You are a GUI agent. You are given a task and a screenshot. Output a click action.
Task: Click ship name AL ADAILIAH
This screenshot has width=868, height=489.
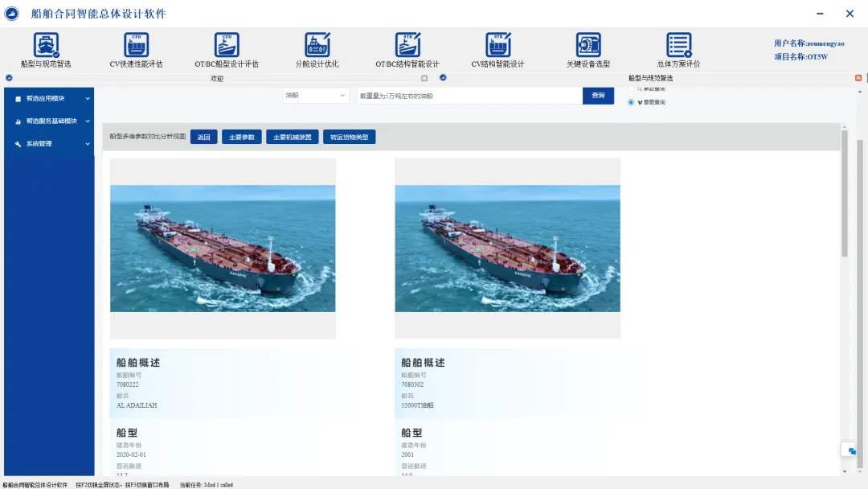(137, 405)
